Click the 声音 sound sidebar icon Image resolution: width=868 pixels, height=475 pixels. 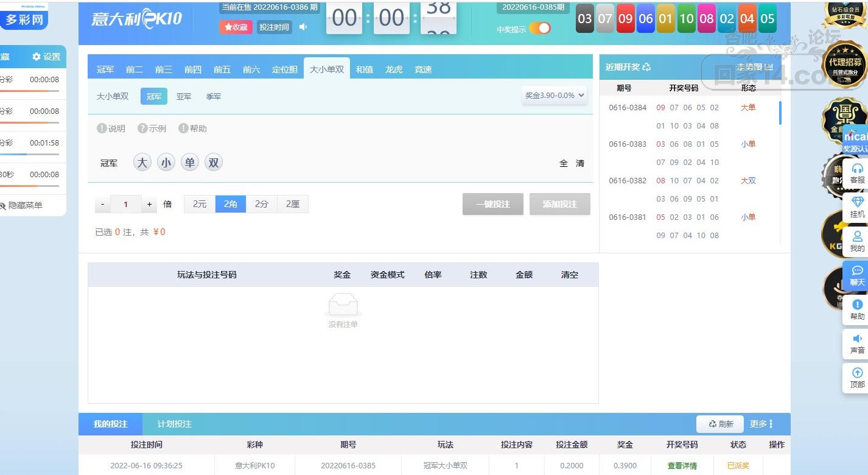pyautogui.click(x=857, y=339)
